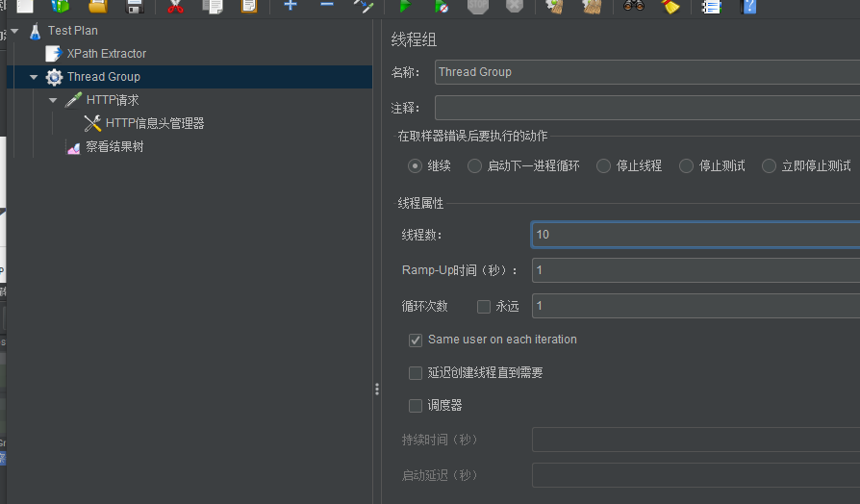
Task: Enable the 调度器 checkbox
Action: click(x=416, y=405)
